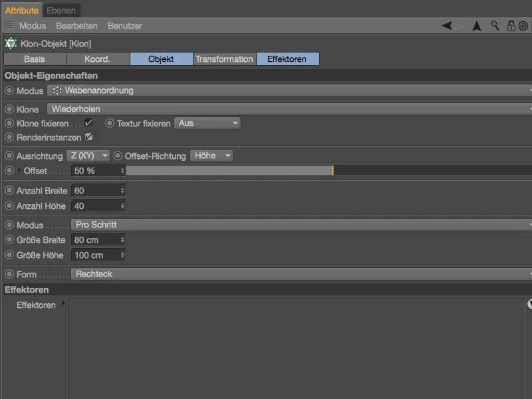Expand the Offset disclosure triangle

point(19,170)
